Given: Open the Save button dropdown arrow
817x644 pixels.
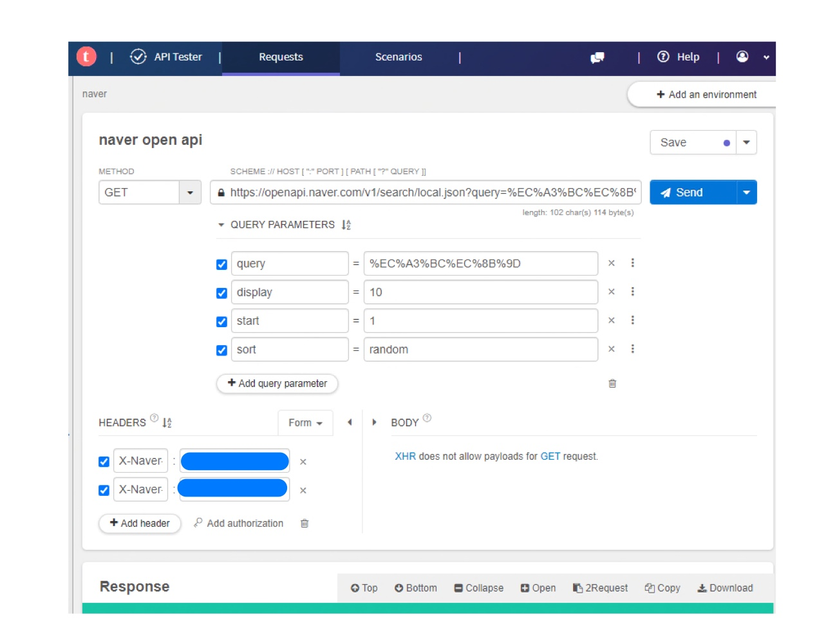Looking at the screenshot, I should pyautogui.click(x=746, y=142).
